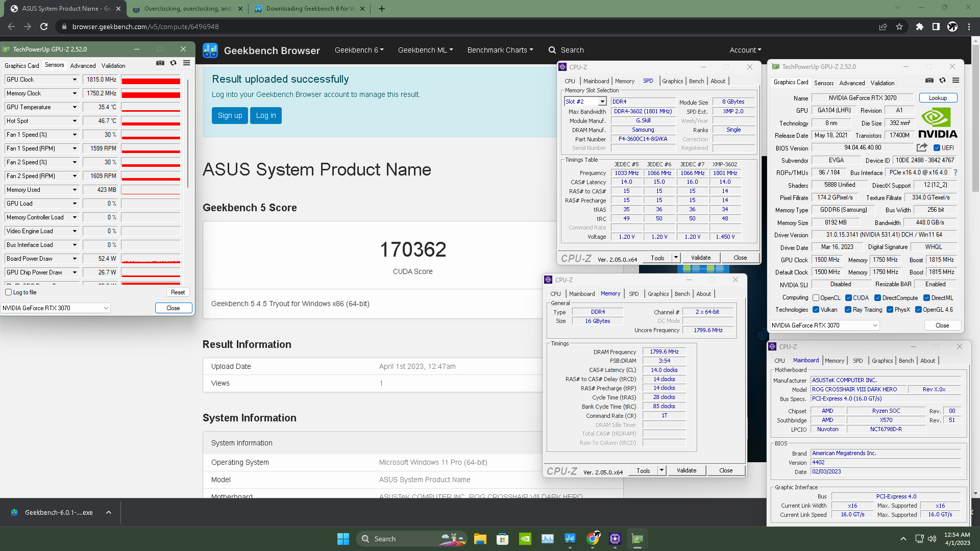980x551 pixels.
Task: Show hidden system tray icons
Action: click(x=903, y=539)
